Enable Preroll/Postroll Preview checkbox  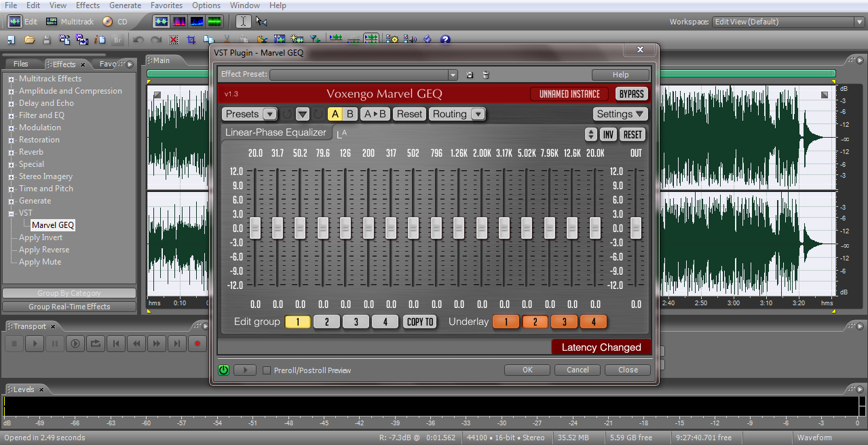267,370
